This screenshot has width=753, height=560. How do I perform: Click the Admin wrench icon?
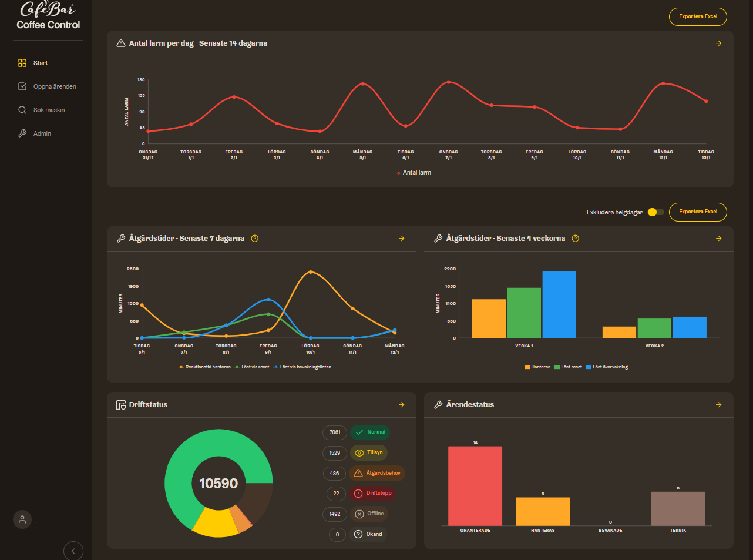pos(22,133)
